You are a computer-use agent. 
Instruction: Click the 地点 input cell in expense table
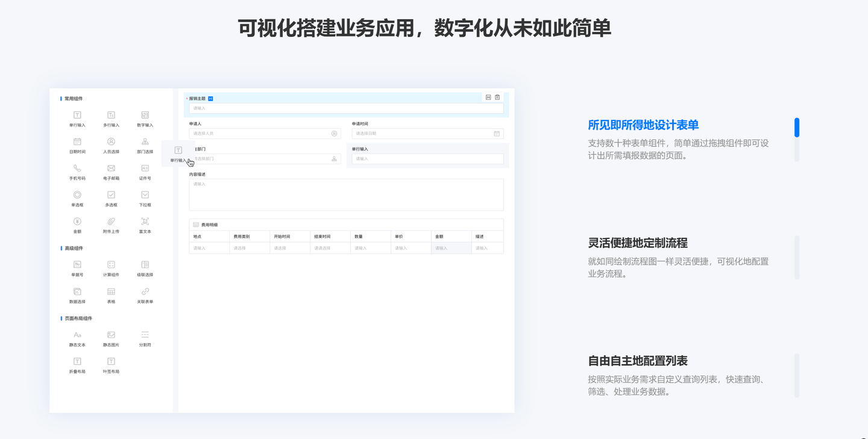click(209, 248)
